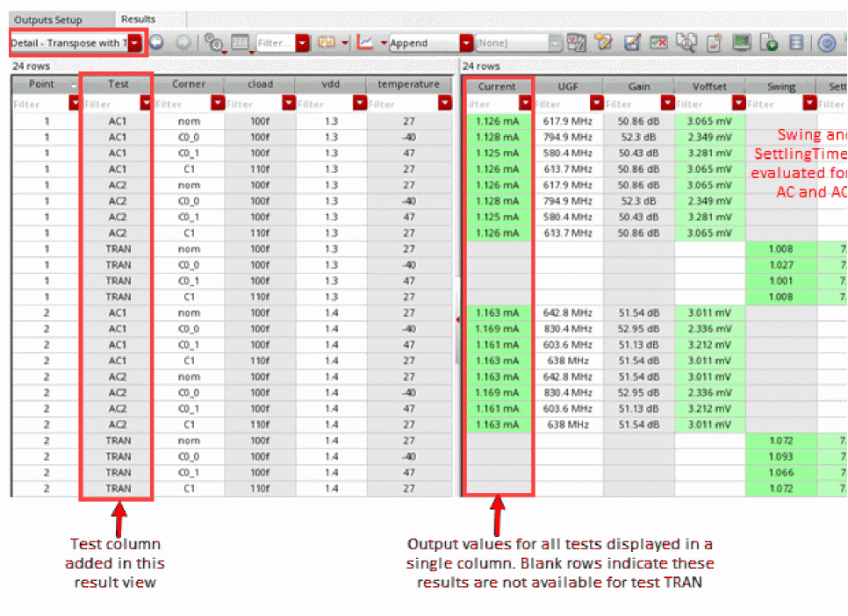Open the Voffset column filter dropdown
Image resolution: width=848 pixels, height=616 pixels.
(x=739, y=103)
